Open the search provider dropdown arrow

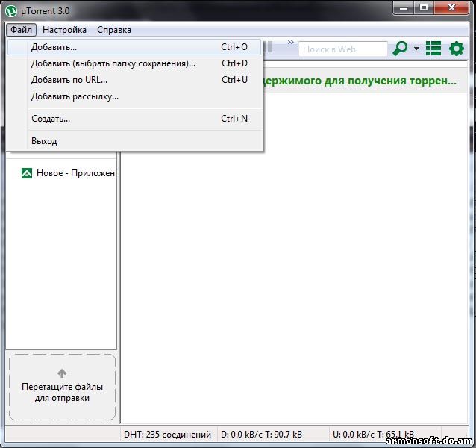point(416,49)
